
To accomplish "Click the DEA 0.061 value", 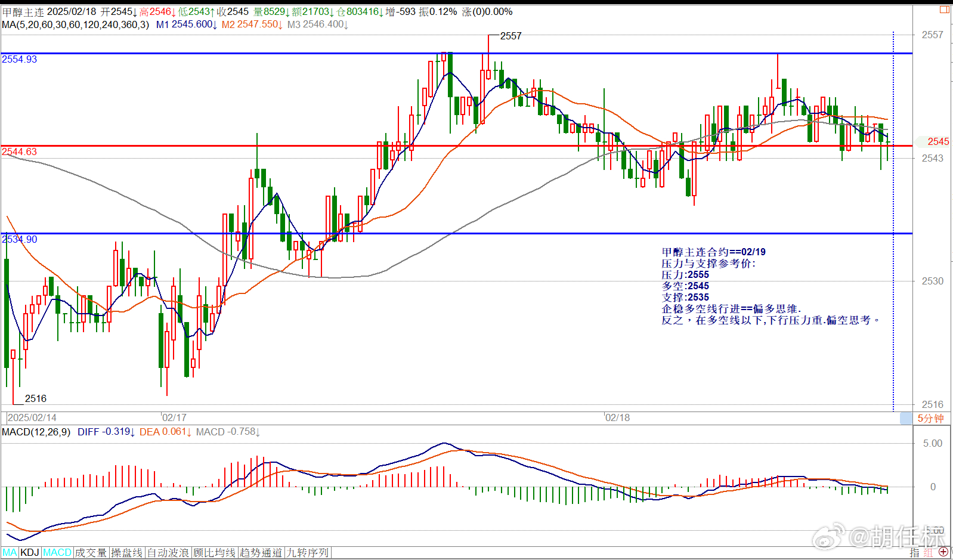I will [165, 432].
